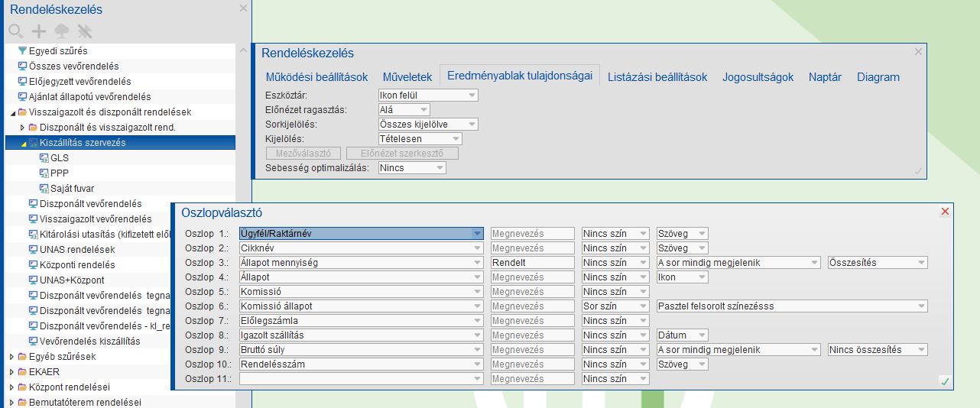Expand Diszponált és visszaigazolt rend. folder
This screenshot has height=408, width=980.
(22, 128)
